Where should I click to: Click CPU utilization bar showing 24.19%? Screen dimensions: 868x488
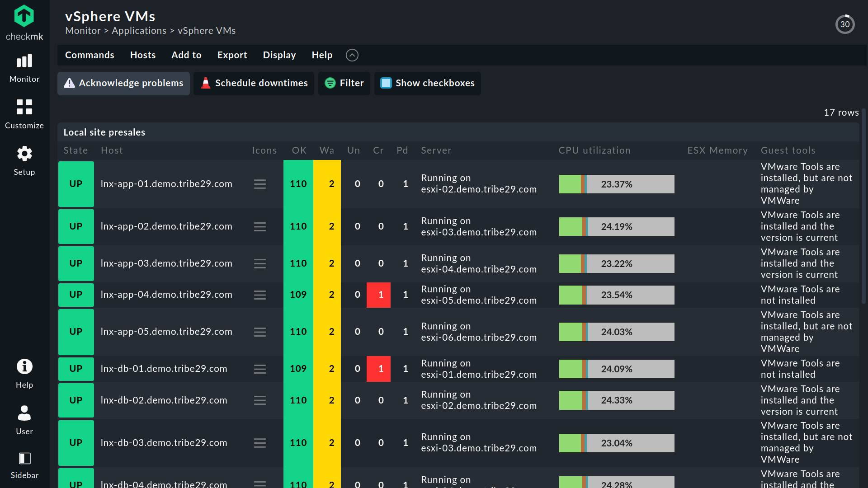(617, 227)
